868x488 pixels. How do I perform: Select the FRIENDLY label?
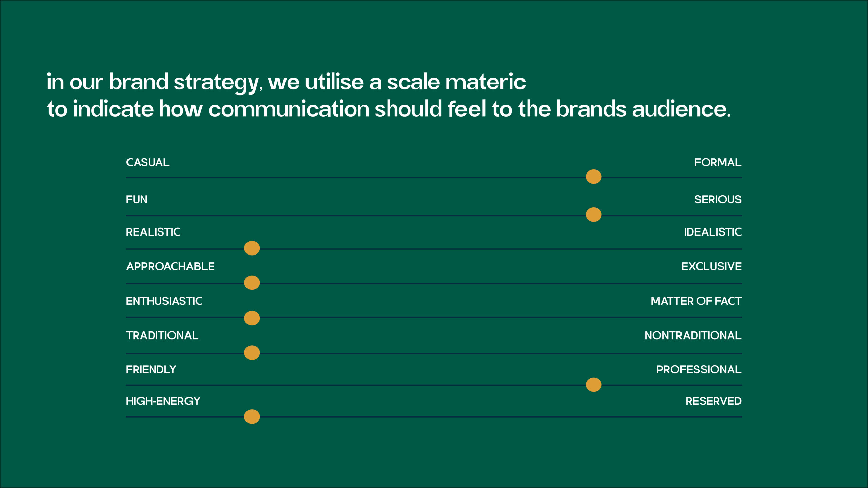151,369
